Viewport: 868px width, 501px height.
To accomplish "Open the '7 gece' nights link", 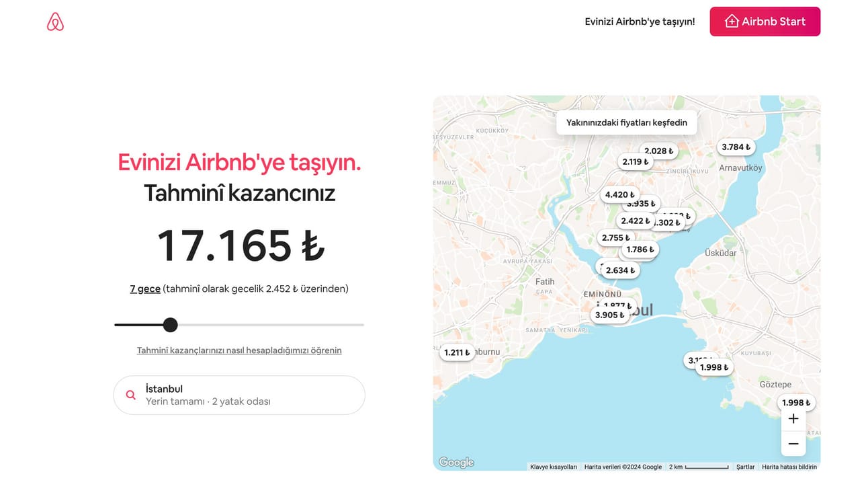I will pos(145,288).
